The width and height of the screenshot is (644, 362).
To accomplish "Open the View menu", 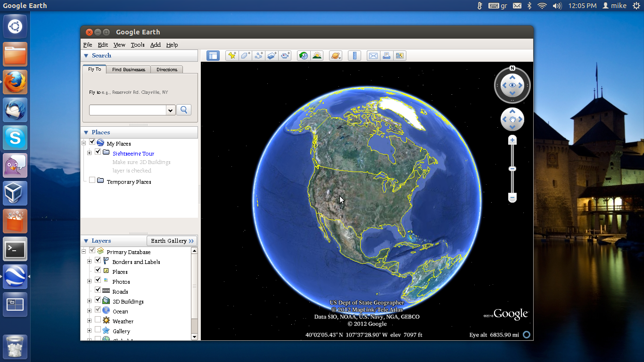I will [x=119, y=45].
